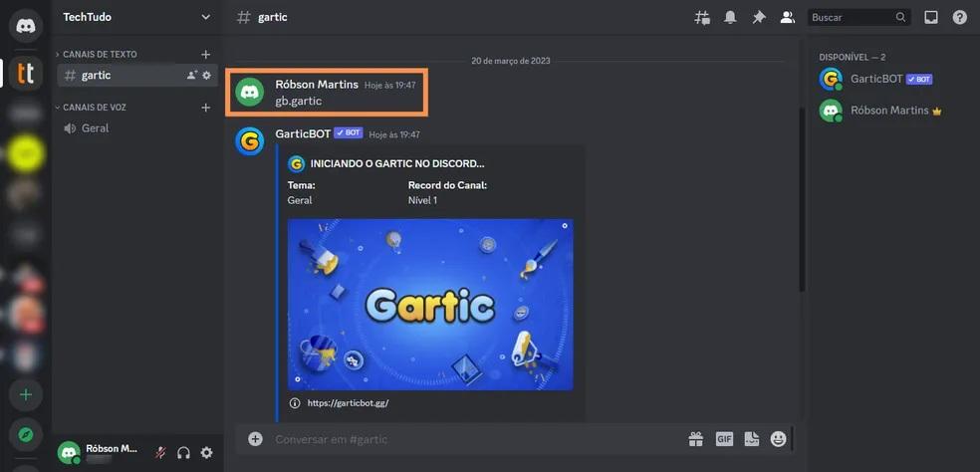This screenshot has height=472, width=980.
Task: Join the Geral voice channel
Action: [x=137, y=128]
